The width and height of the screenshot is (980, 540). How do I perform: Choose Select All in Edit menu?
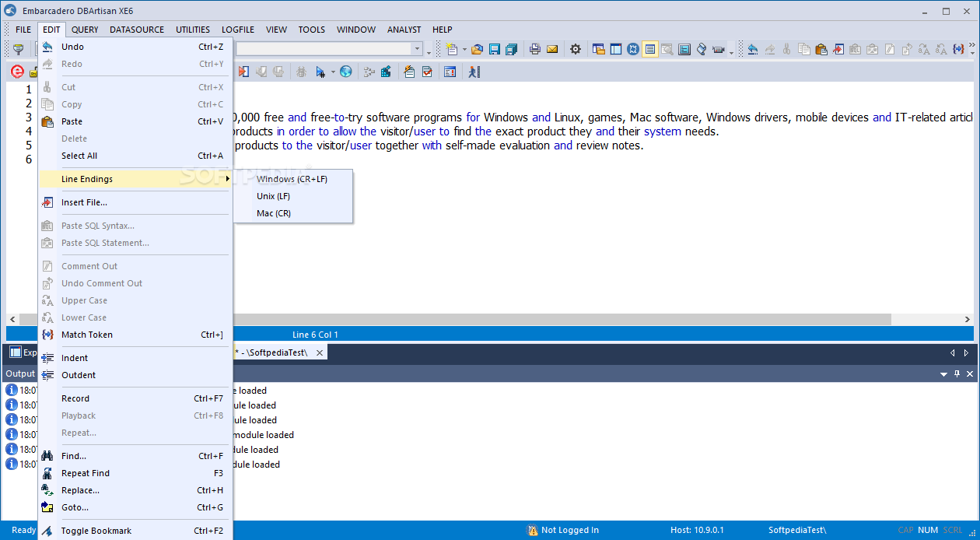(x=135, y=156)
